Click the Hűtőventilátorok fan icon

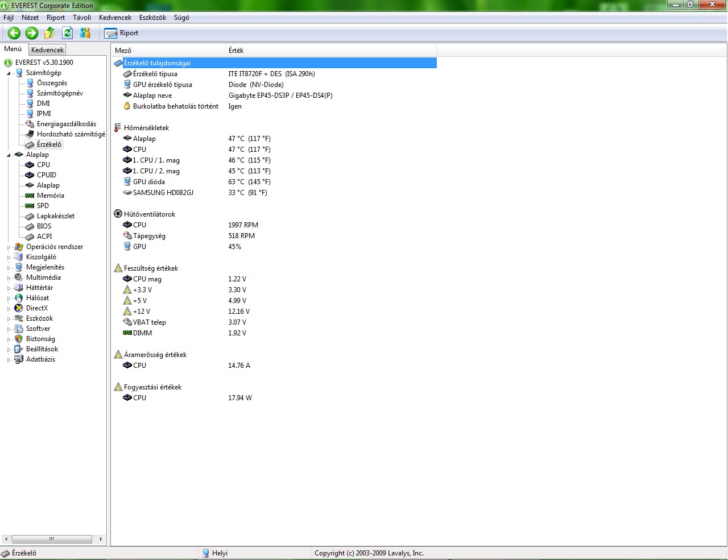pyautogui.click(x=118, y=214)
